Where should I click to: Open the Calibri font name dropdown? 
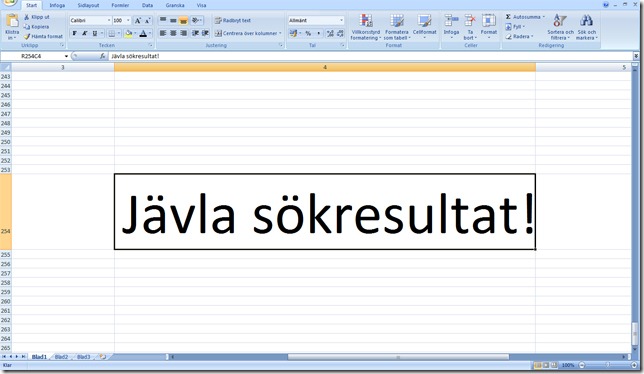tap(109, 21)
